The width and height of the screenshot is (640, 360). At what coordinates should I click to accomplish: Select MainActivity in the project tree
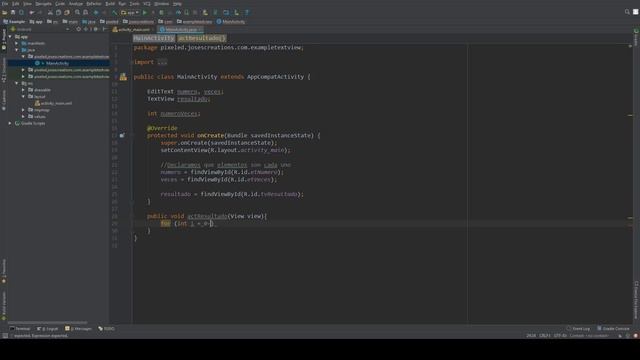point(58,63)
